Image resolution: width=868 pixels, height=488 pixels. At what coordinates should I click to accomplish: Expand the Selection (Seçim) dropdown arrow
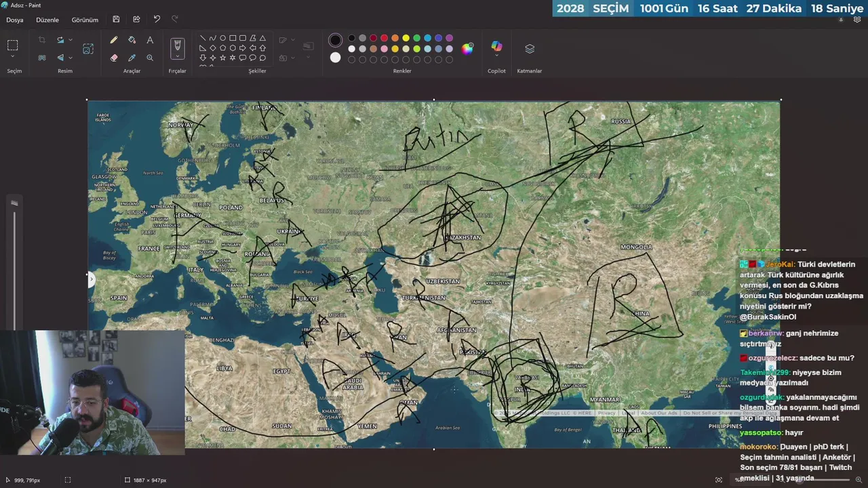coord(12,58)
